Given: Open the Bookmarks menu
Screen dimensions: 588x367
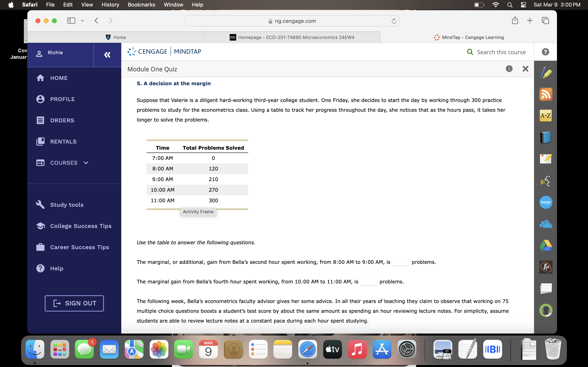Looking at the screenshot, I should click(x=141, y=5).
